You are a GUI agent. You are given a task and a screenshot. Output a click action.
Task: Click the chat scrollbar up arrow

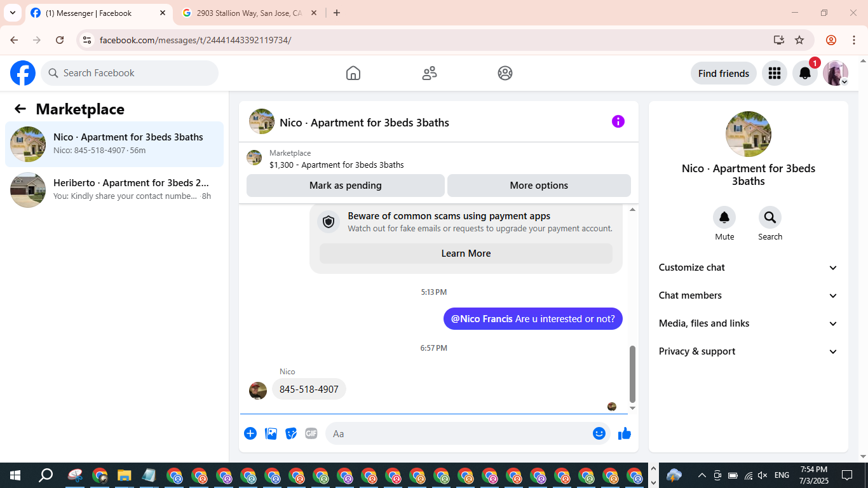point(632,210)
